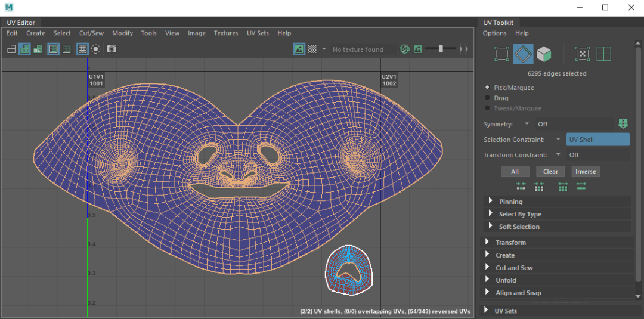Image resolution: width=644 pixels, height=319 pixels.
Task: Click the symmetry topology icon beside Off
Action: (623, 124)
